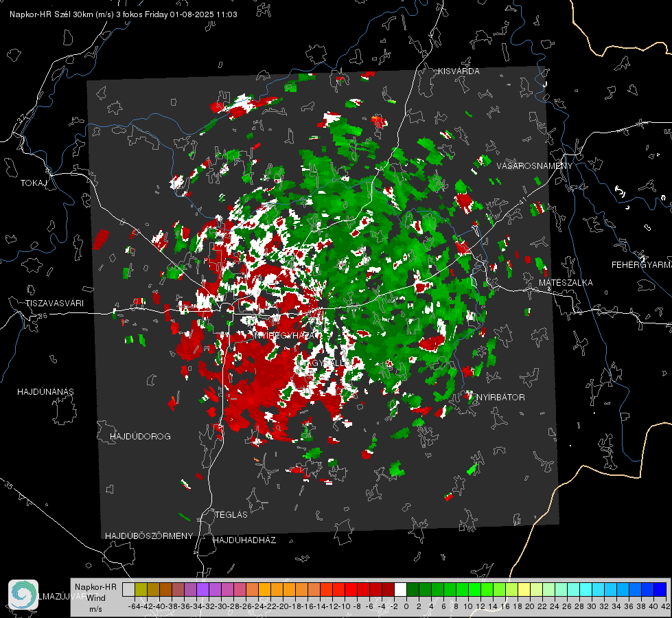Click the swirl logo icon at bottom left

point(23,595)
